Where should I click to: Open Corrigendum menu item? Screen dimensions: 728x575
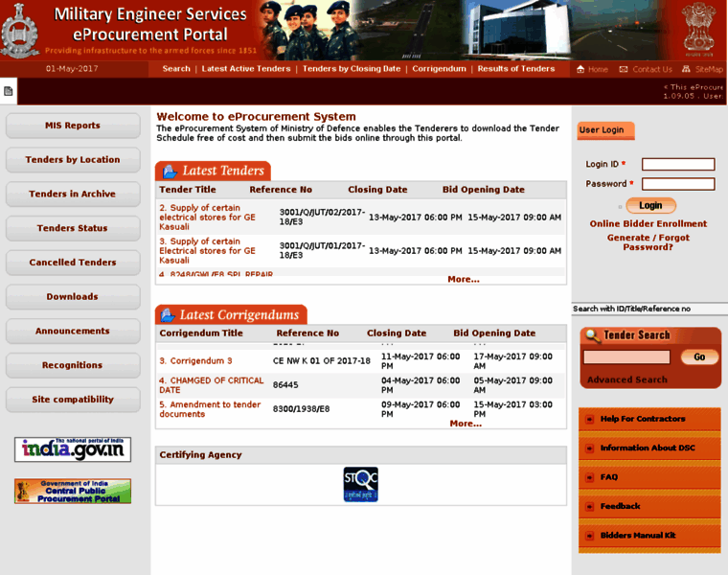(x=440, y=69)
